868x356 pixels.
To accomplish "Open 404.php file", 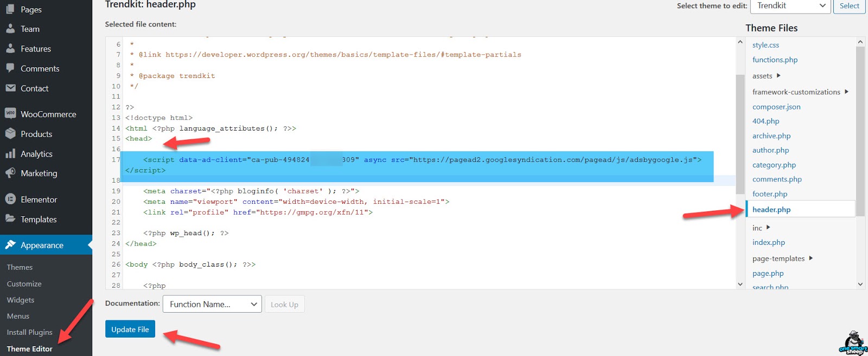I will 765,121.
